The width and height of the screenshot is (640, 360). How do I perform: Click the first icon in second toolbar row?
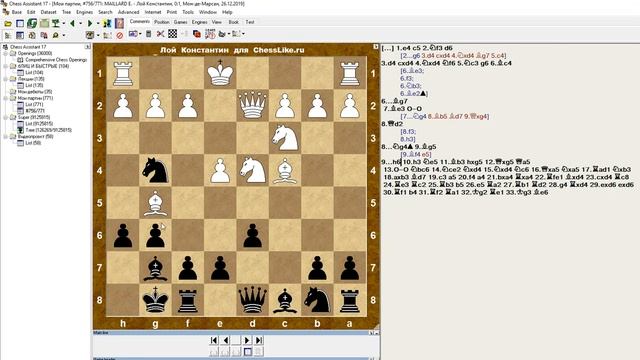click(8, 36)
